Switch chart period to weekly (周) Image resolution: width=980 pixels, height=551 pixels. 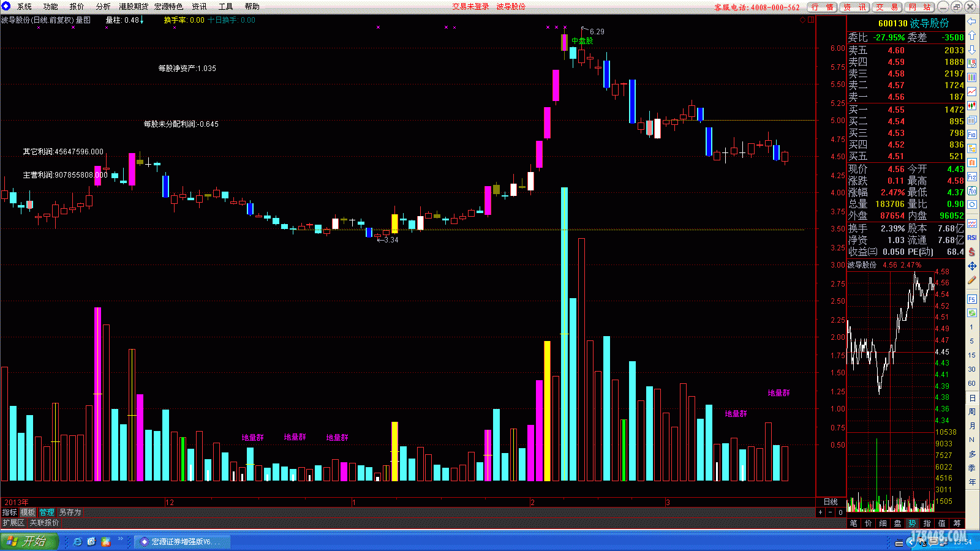(972, 412)
